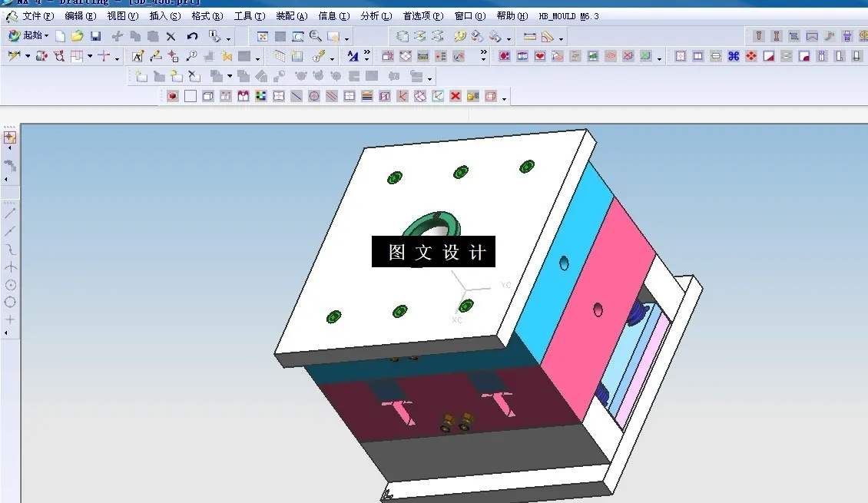Select the Zoom magnifier icon
Viewport: 868px width, 503px height.
click(315, 35)
